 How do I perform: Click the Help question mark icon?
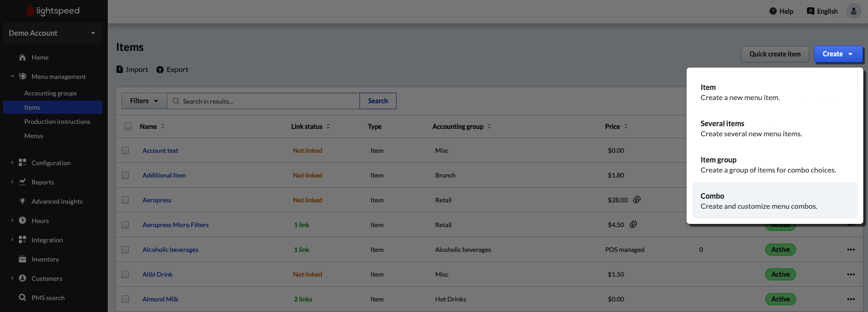pos(773,11)
